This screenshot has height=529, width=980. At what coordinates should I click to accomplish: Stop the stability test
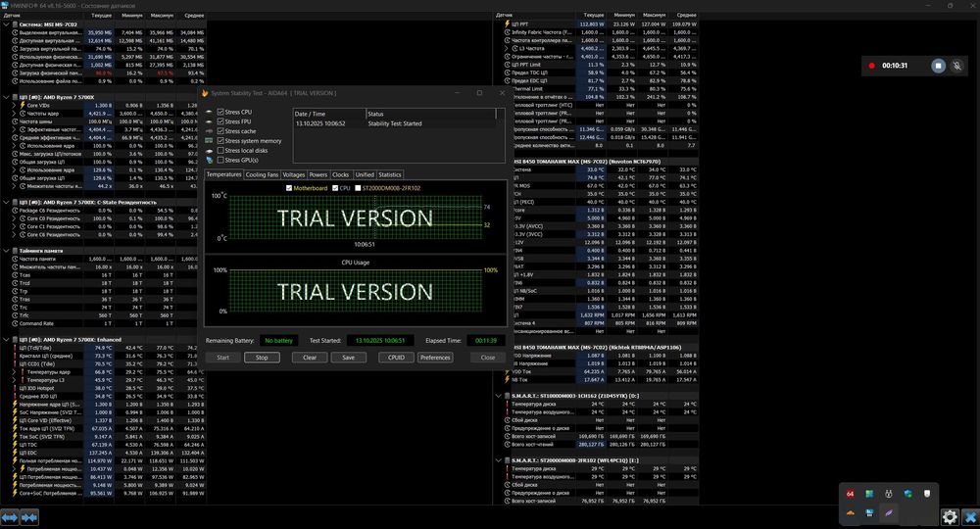[x=262, y=358]
